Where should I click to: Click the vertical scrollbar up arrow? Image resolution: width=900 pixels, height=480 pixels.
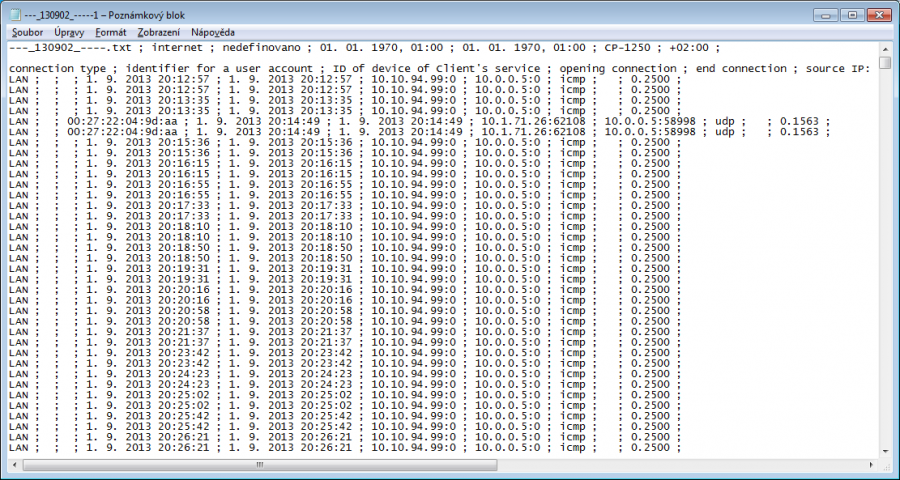coord(885,48)
